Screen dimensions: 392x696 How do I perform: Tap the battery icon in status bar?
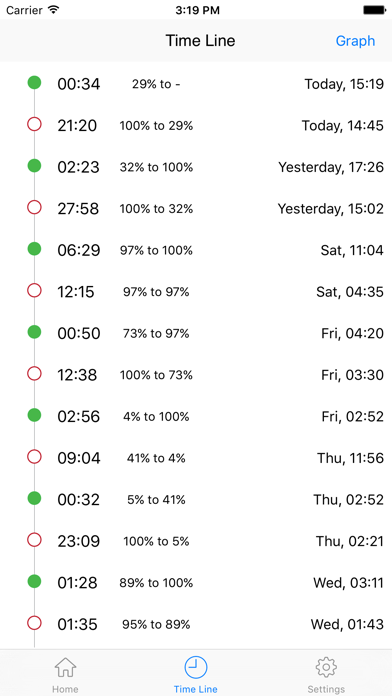tap(374, 10)
